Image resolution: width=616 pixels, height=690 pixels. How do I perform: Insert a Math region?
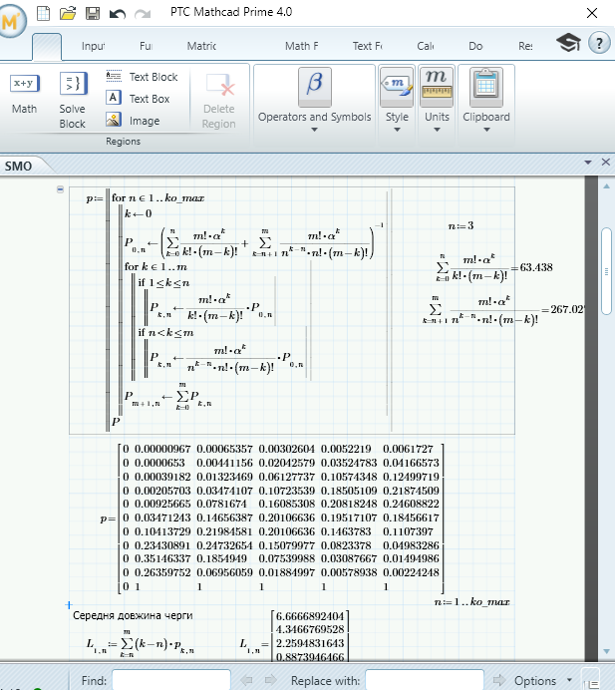click(24, 94)
